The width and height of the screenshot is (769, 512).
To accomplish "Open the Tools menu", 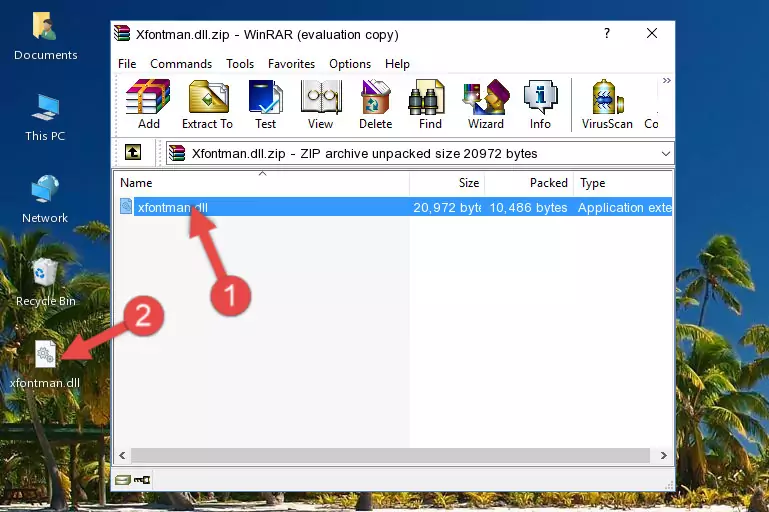I will [x=240, y=64].
